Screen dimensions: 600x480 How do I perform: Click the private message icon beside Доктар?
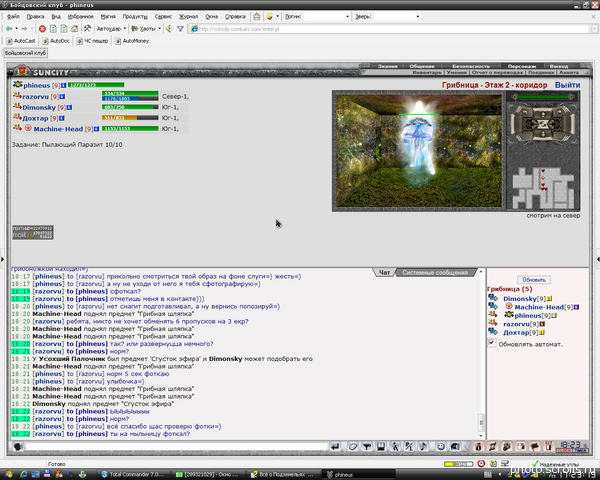[493, 331]
